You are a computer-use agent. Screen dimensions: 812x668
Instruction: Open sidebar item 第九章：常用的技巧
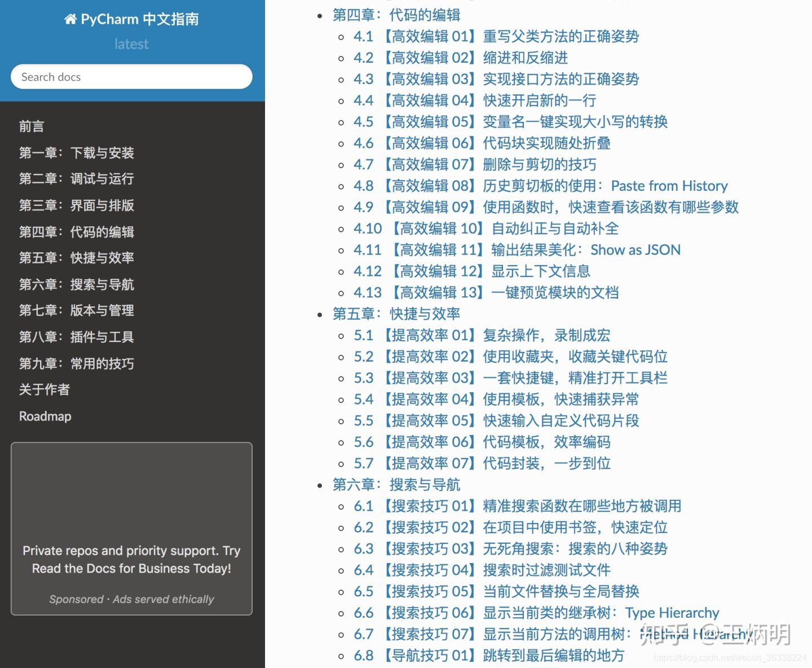pyautogui.click(x=77, y=363)
